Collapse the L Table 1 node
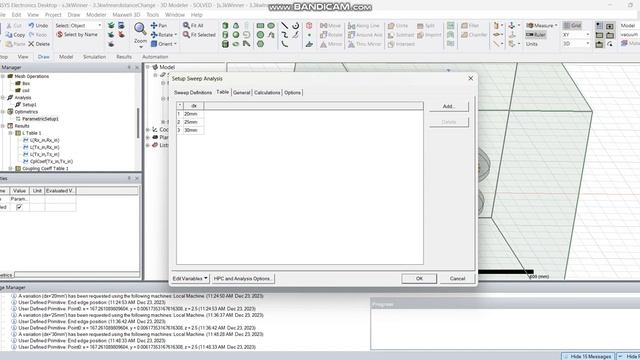The height and width of the screenshot is (360, 640). pyautogui.click(x=11, y=133)
